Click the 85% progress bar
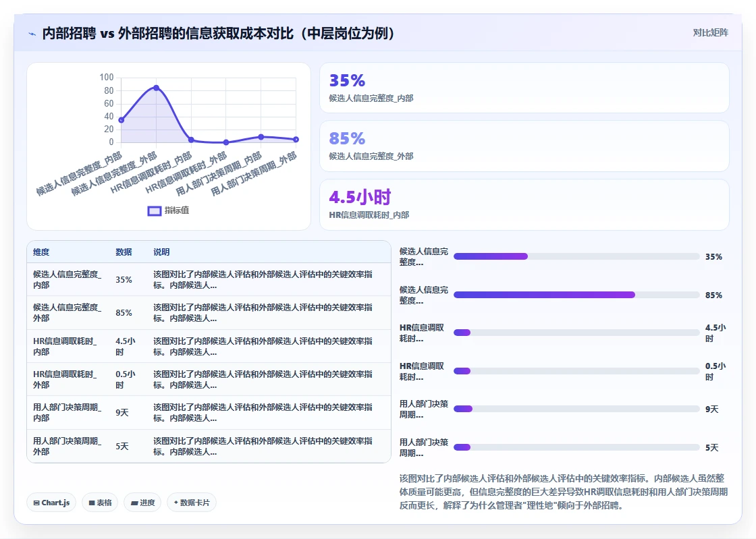The image size is (756, 539). [576, 295]
